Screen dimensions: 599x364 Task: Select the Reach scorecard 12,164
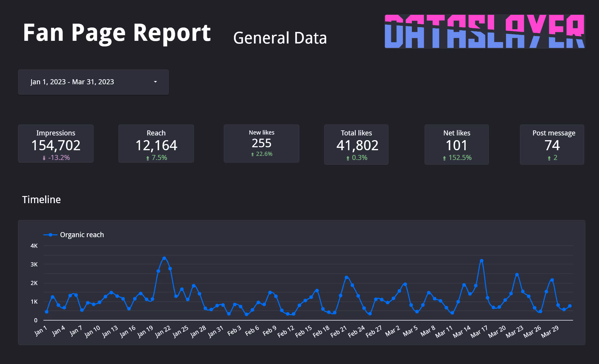click(156, 145)
